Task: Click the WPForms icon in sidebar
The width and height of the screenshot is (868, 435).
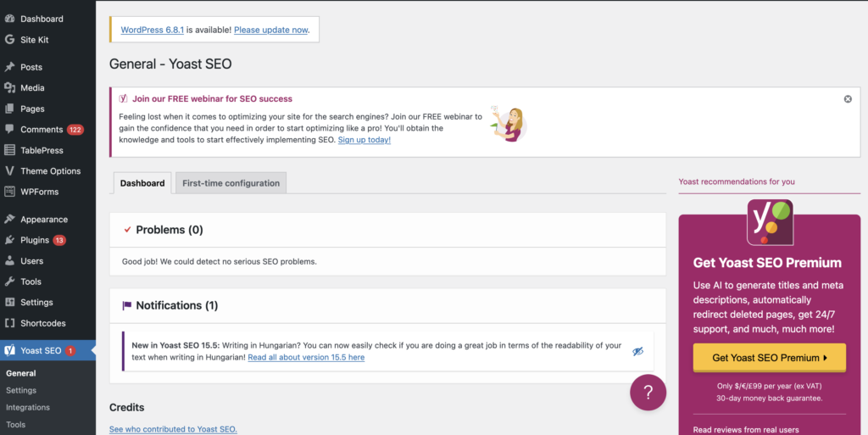Action: tap(9, 192)
